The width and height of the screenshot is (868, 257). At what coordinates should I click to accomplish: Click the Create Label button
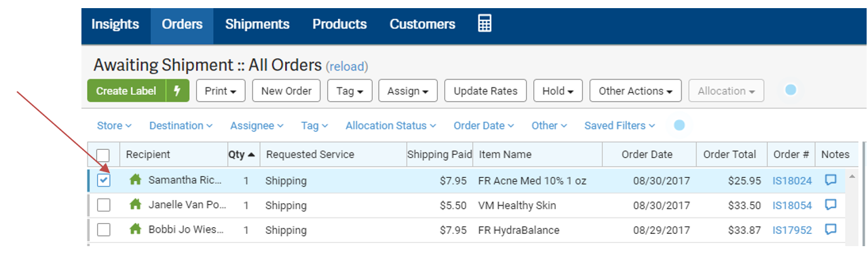coord(127,91)
